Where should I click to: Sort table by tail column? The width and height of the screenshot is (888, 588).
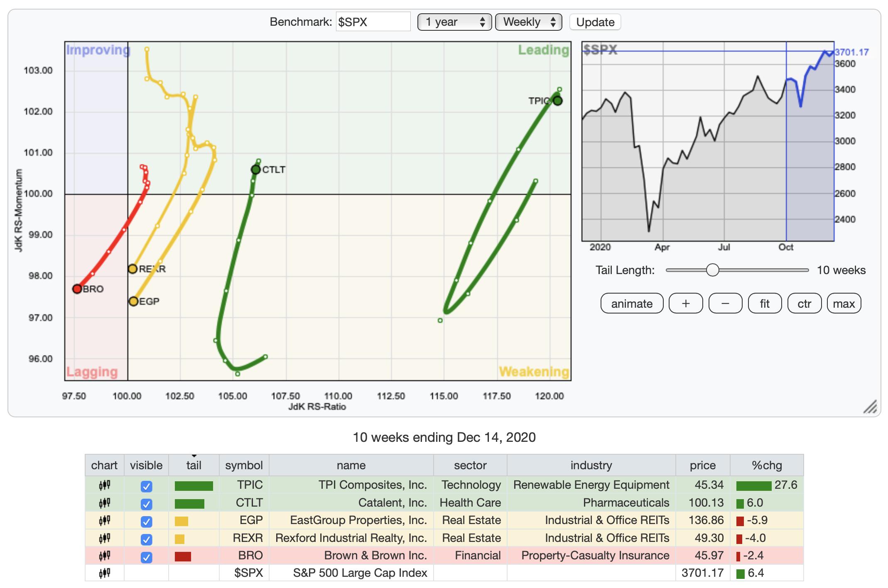(194, 465)
